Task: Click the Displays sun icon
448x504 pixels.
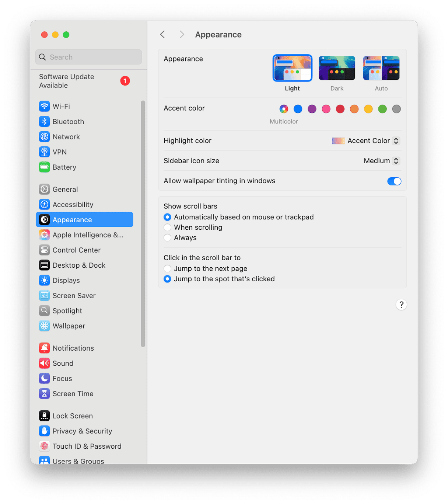Action: [44, 280]
